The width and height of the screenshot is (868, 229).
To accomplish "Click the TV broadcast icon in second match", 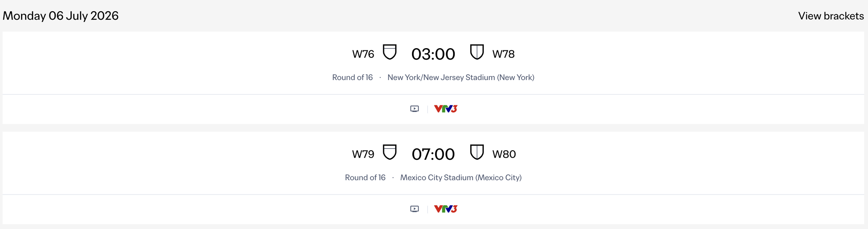I will 414,209.
